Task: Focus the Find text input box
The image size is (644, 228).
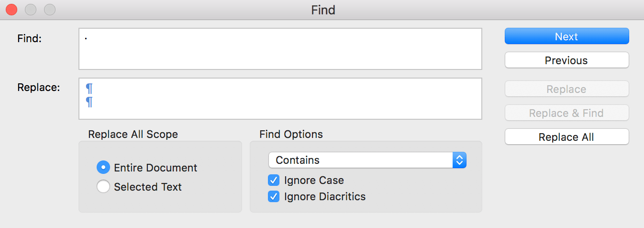Action: pos(280,49)
